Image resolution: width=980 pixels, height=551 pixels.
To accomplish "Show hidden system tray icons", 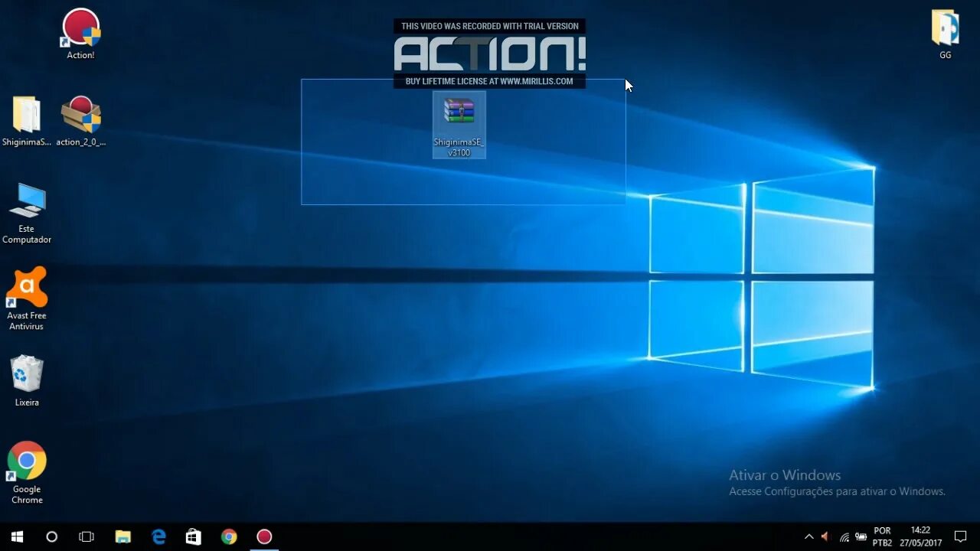I will [x=808, y=536].
